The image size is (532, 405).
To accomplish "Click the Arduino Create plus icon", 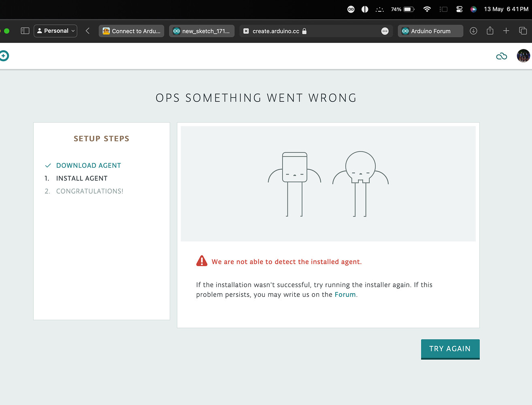I will [x=4, y=56].
